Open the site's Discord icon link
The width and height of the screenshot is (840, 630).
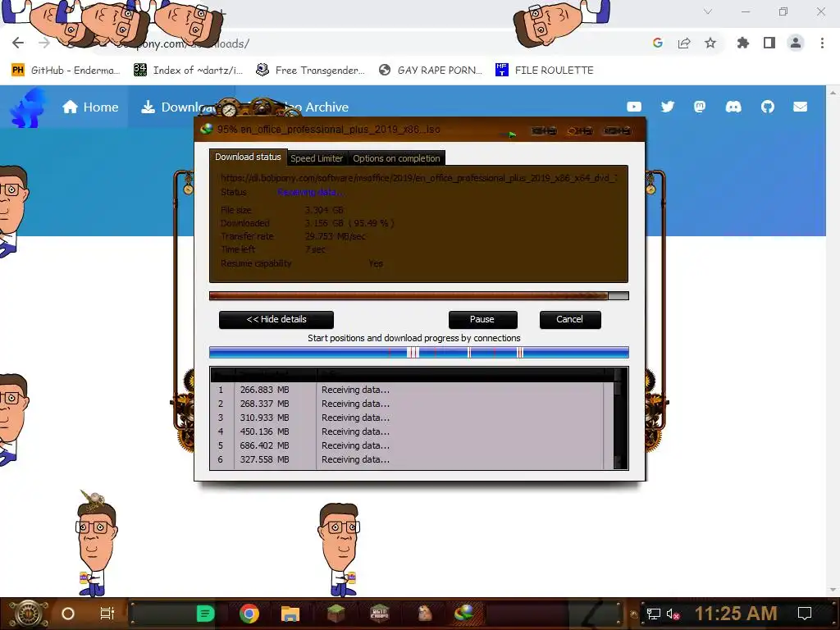point(733,107)
